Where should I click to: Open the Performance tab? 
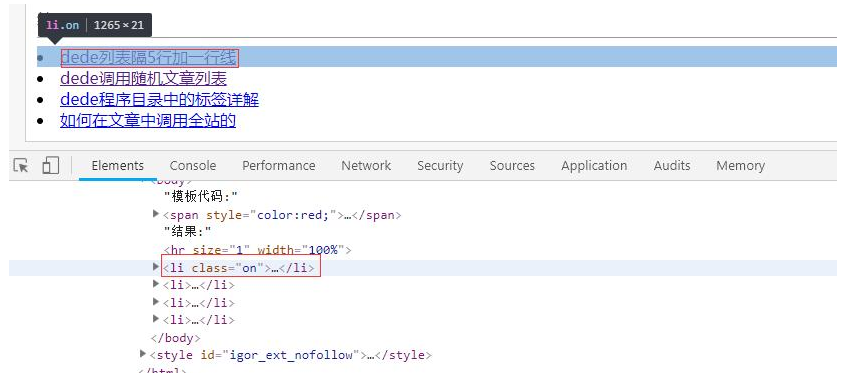pyautogui.click(x=279, y=165)
